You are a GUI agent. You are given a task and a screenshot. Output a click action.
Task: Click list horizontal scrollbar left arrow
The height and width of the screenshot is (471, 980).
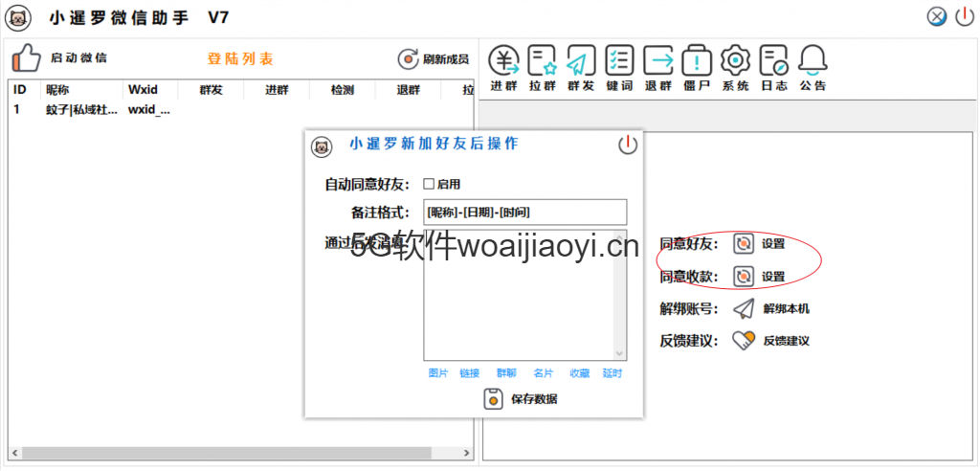(15, 452)
